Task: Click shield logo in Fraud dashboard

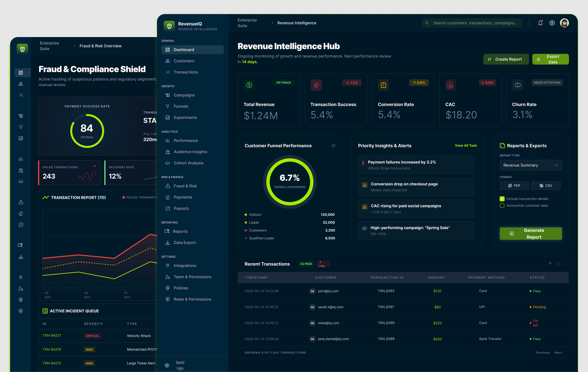Action: (x=22, y=49)
